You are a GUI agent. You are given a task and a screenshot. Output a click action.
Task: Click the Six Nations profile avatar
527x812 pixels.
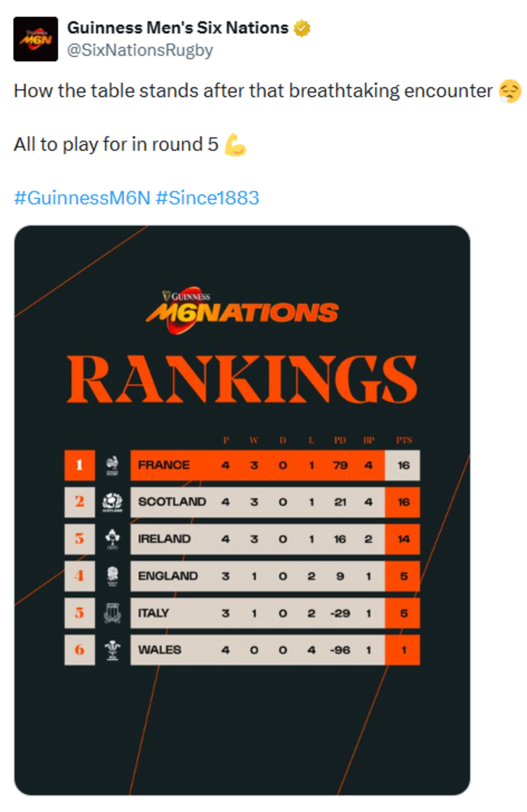click(35, 39)
